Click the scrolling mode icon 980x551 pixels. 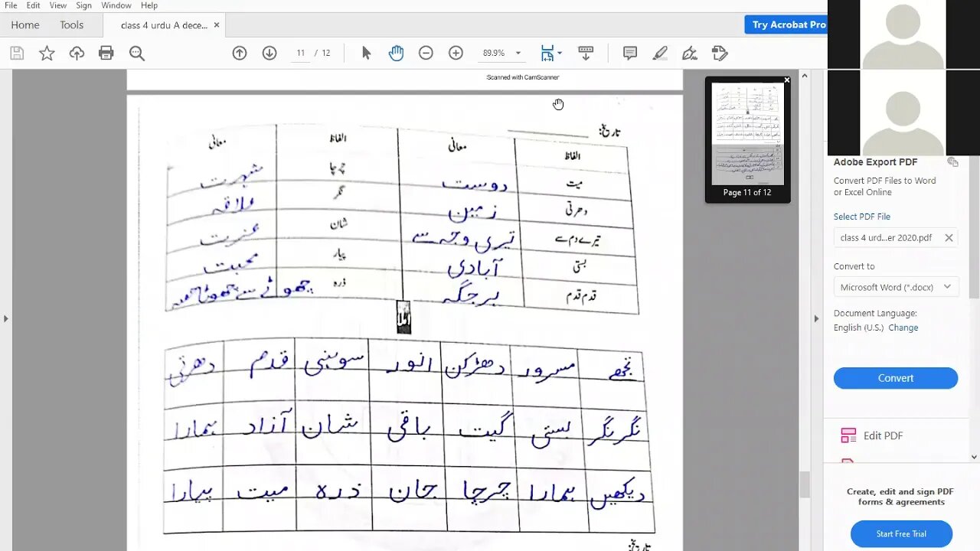(586, 53)
